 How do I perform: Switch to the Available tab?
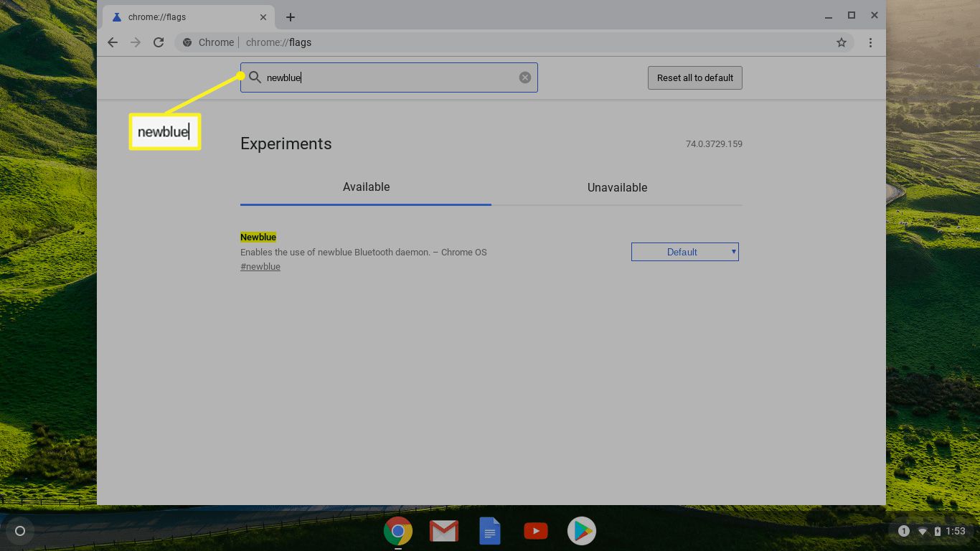point(366,187)
